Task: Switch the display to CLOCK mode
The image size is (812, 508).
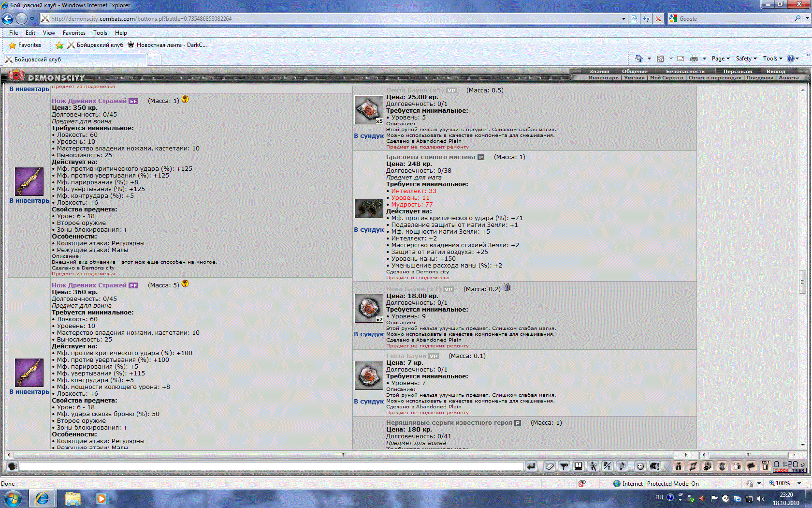Action: tap(781, 470)
